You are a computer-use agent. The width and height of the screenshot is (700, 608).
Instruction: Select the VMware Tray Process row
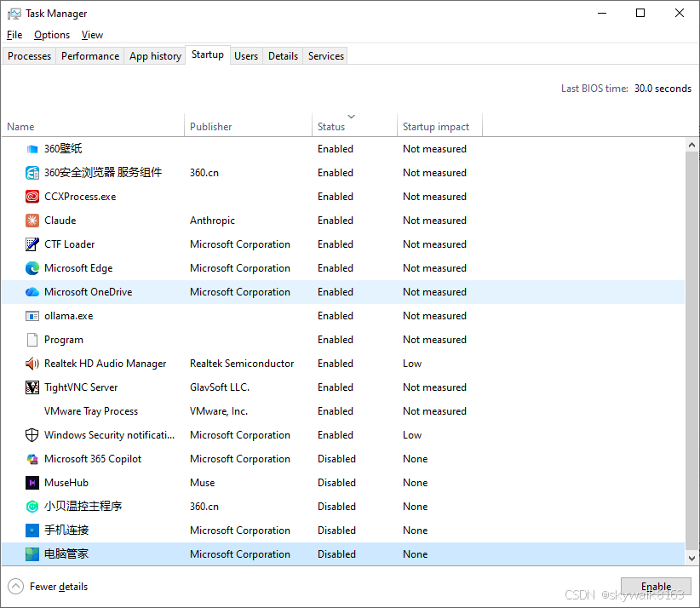pyautogui.click(x=343, y=411)
